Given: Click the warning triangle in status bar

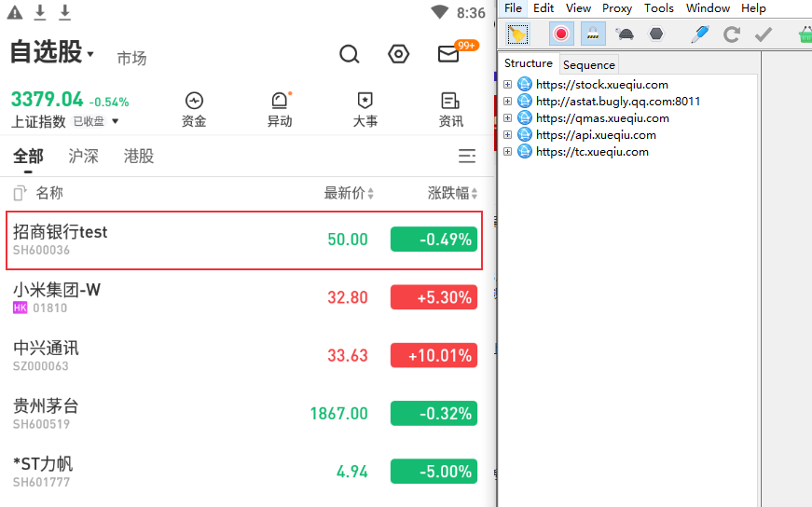Looking at the screenshot, I should point(15,12).
